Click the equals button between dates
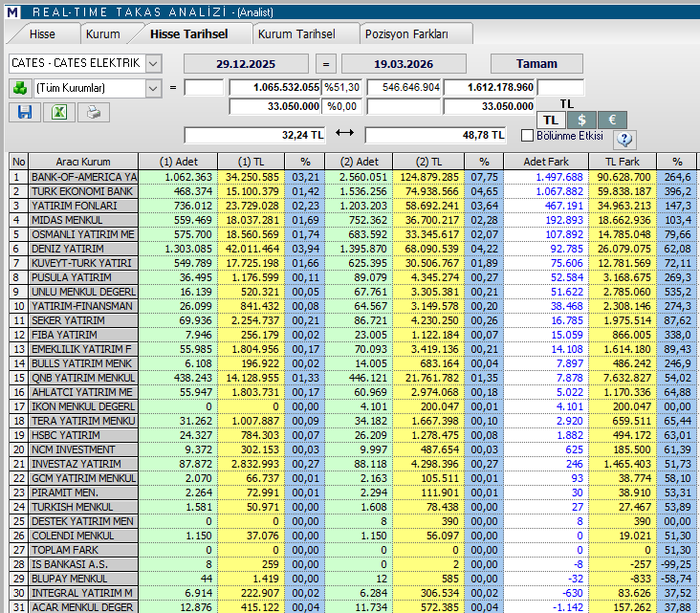 click(x=326, y=64)
